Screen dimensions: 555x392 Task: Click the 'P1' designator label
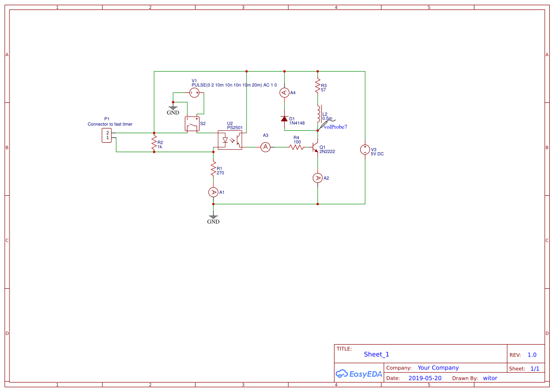[x=107, y=119]
